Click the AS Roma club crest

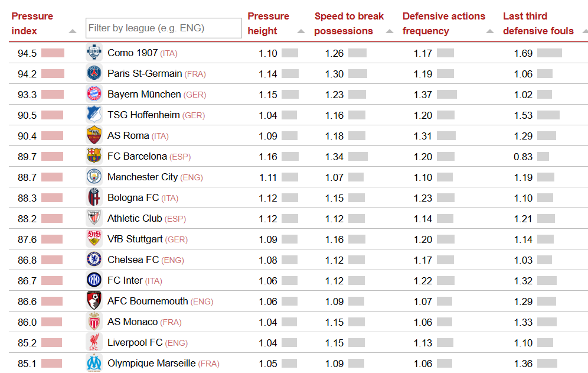94,136
